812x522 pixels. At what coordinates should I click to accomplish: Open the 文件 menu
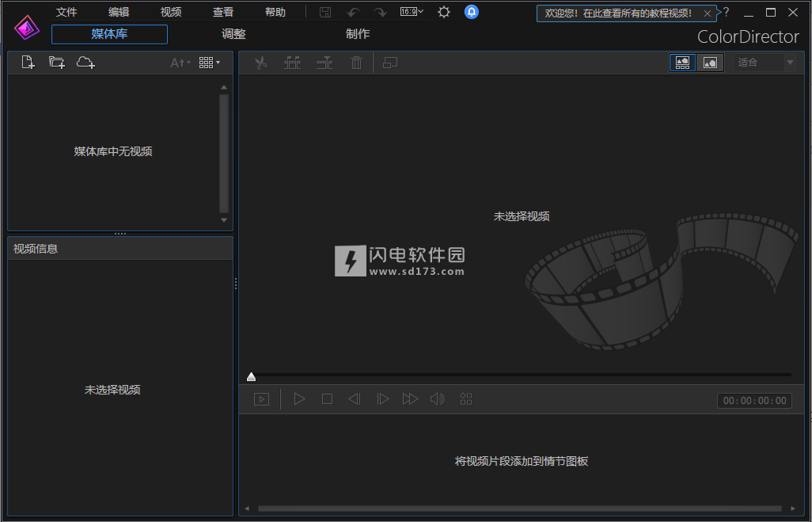[x=66, y=12]
